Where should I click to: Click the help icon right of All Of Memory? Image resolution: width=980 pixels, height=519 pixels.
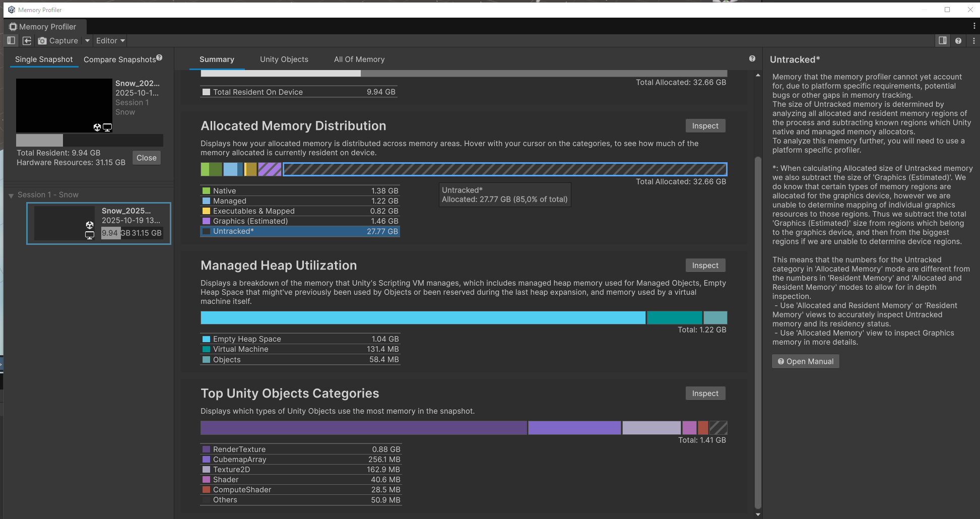752,59
